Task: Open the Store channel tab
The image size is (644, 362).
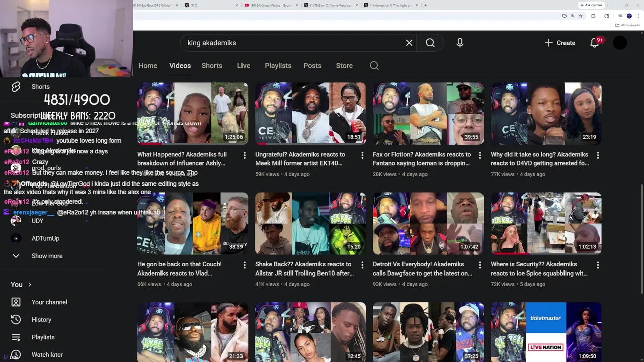Action: coord(344,65)
